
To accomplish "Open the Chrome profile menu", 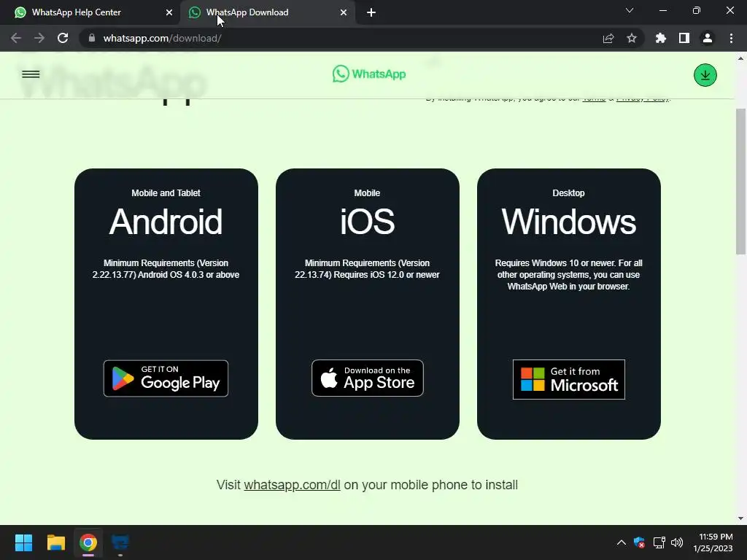I will pyautogui.click(x=708, y=38).
